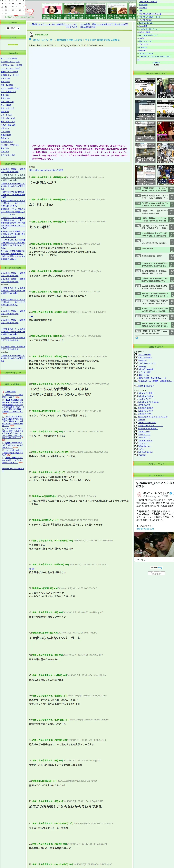The image size is (174, 868).
Task: Open the ハムスター速報 blog link
Action: coord(144,354)
